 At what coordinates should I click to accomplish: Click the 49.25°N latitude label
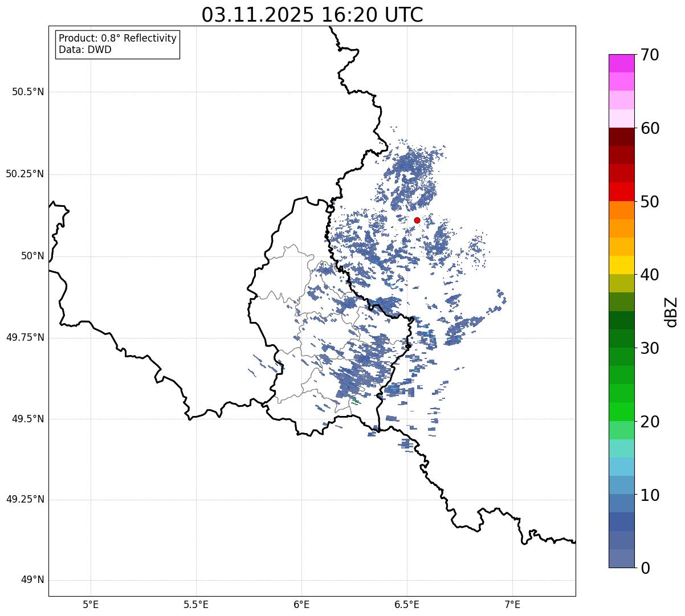(x=25, y=499)
